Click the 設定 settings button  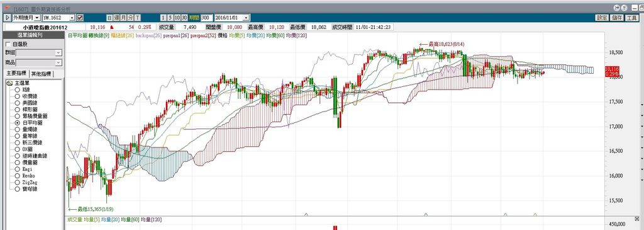tap(602, 18)
